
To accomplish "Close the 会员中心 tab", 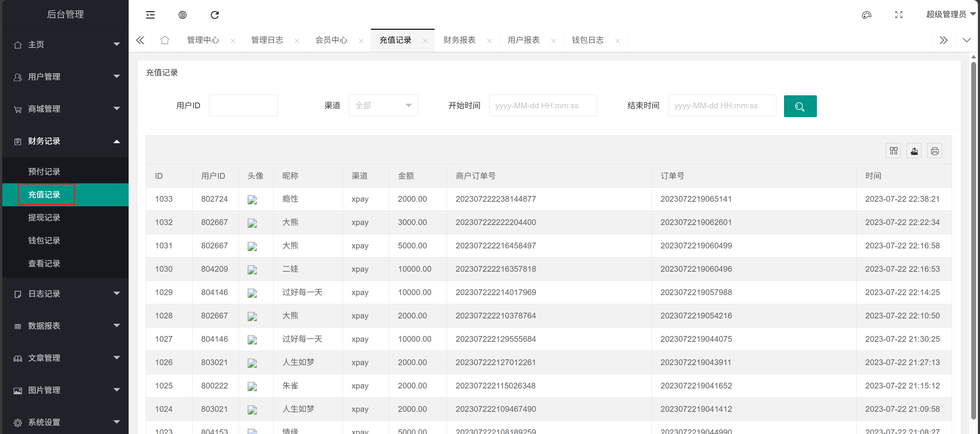I will 361,41.
